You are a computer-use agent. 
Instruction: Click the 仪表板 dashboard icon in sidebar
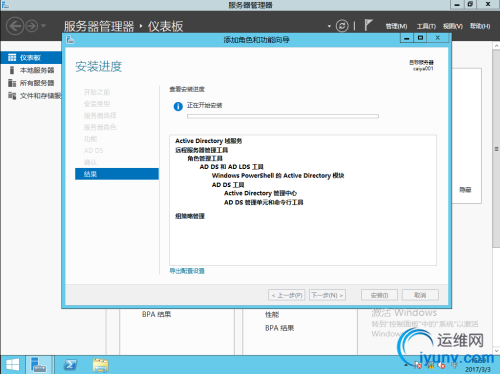[x=12, y=58]
